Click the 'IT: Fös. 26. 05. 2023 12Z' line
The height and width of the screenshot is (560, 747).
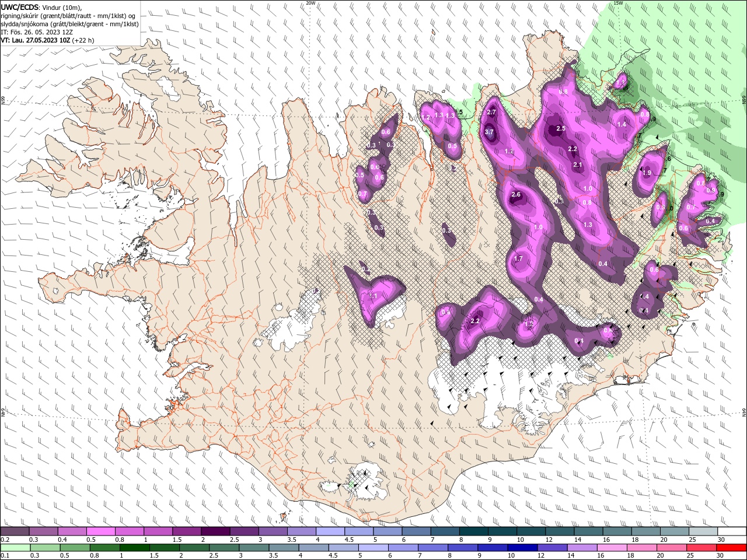(37, 32)
